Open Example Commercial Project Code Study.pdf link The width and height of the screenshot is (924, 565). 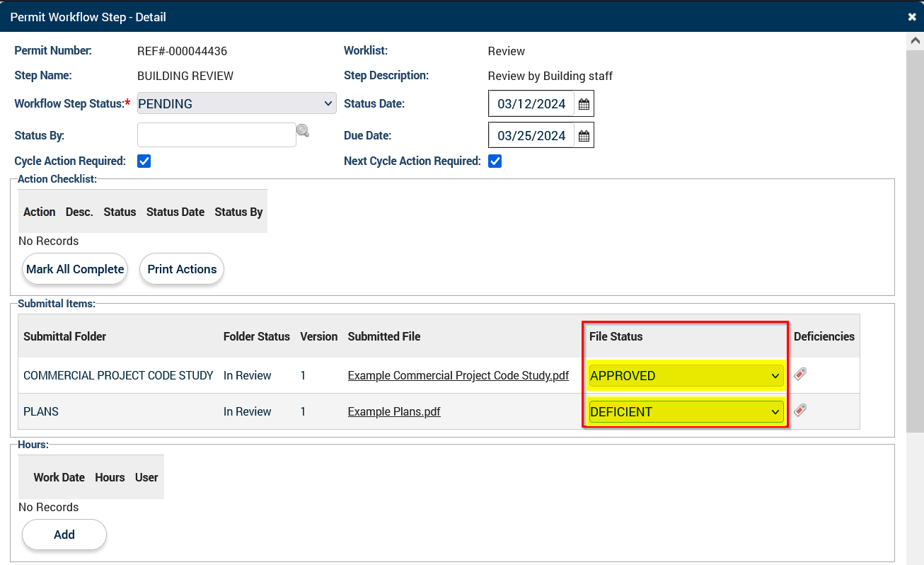[x=458, y=376]
